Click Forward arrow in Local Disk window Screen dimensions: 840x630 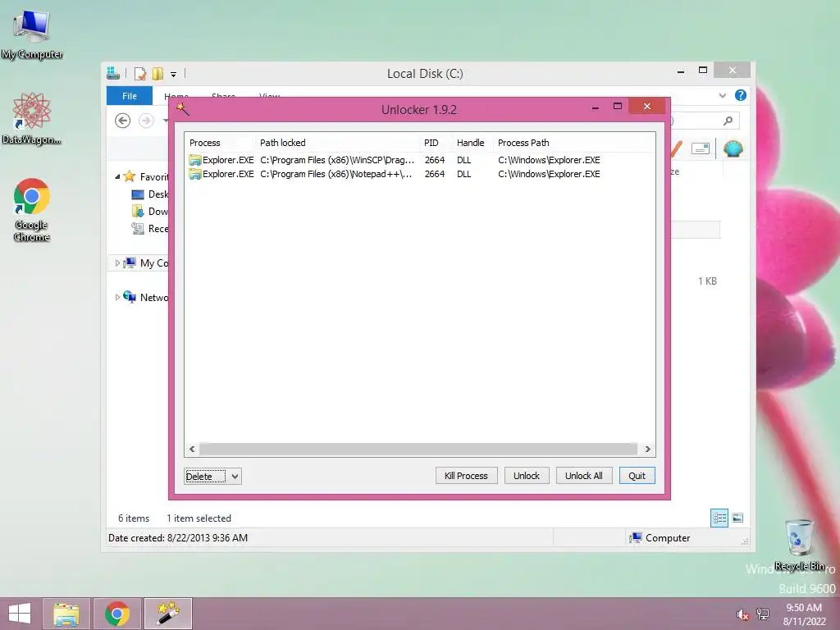(x=146, y=121)
